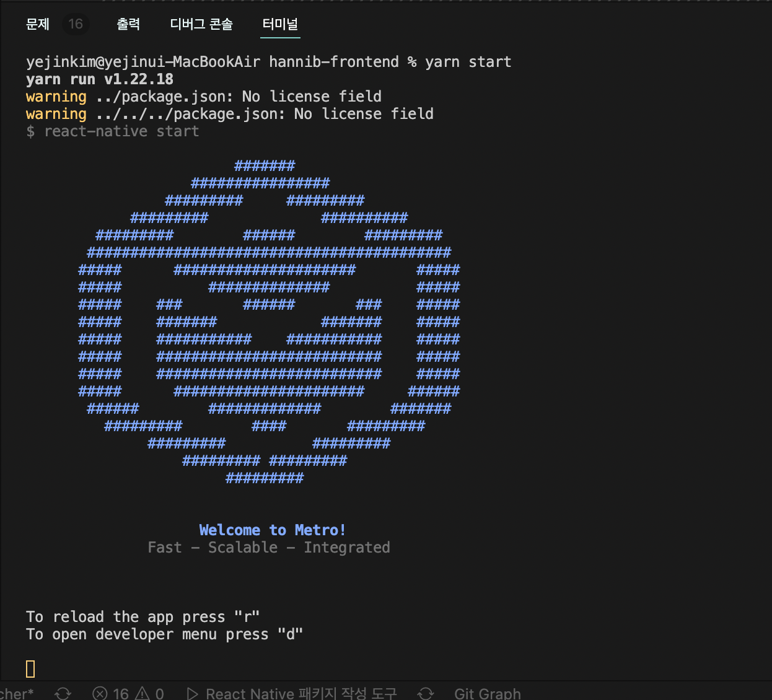Click the "$ react-native start" line
This screenshot has height=700, width=772.
pyautogui.click(x=113, y=131)
